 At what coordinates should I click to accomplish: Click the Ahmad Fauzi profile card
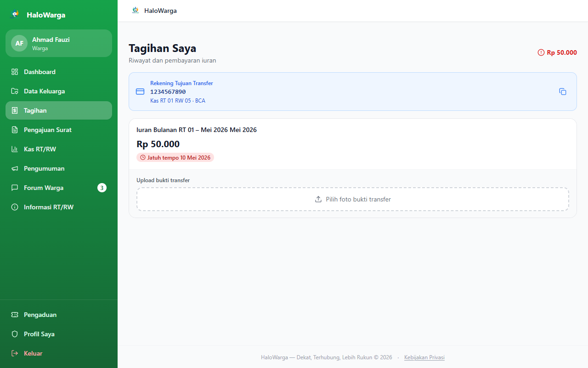(x=59, y=43)
